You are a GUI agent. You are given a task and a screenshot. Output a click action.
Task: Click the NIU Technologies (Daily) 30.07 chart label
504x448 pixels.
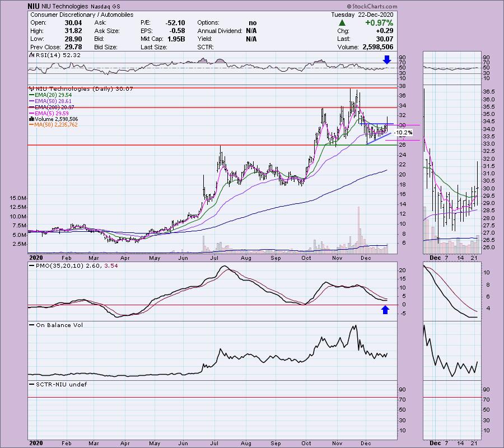(x=84, y=88)
